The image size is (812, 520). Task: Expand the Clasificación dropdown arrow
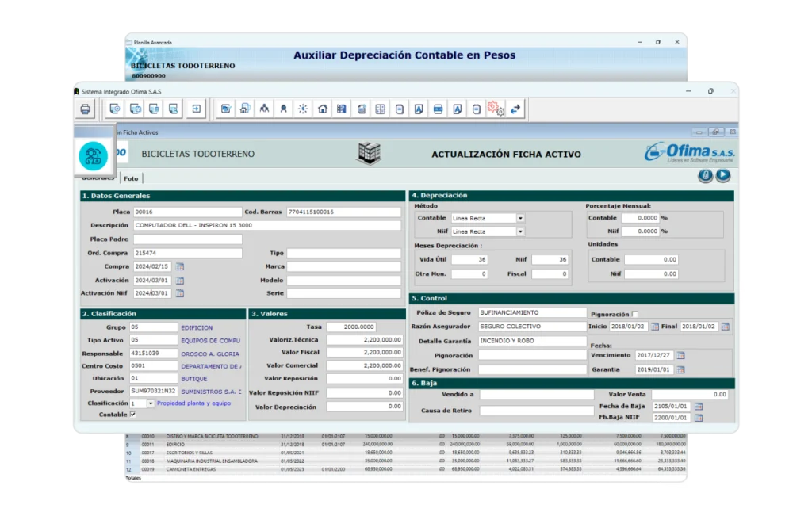tap(151, 403)
